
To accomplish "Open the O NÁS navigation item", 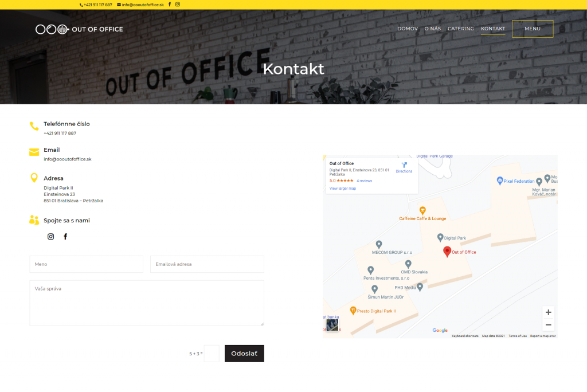I will pyautogui.click(x=433, y=29).
